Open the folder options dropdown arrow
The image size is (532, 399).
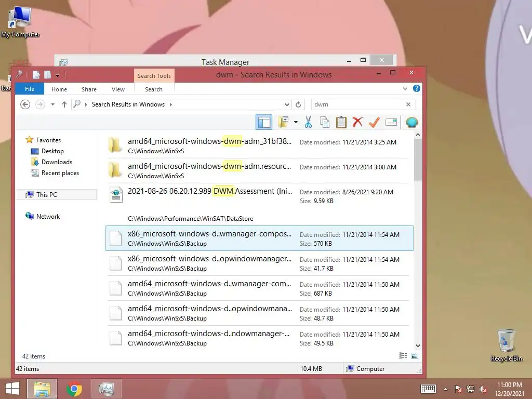coord(296,122)
